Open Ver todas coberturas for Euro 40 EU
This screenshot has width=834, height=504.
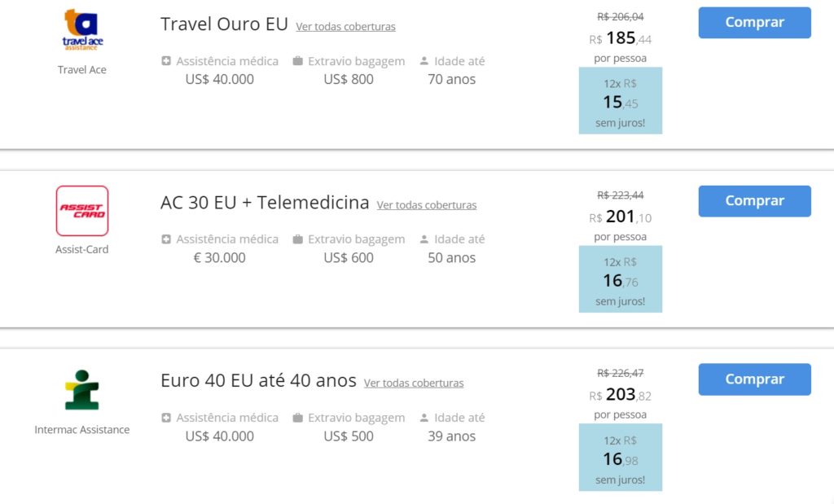coord(414,383)
